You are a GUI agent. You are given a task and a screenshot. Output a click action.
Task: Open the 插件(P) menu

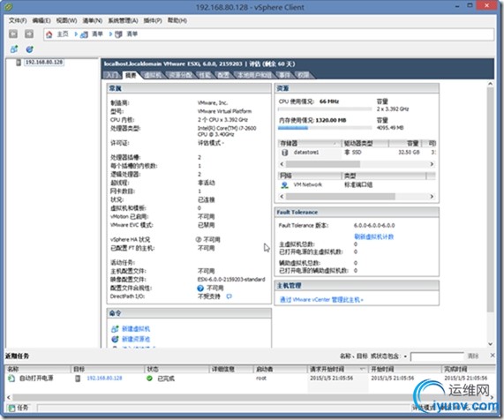coord(153,20)
